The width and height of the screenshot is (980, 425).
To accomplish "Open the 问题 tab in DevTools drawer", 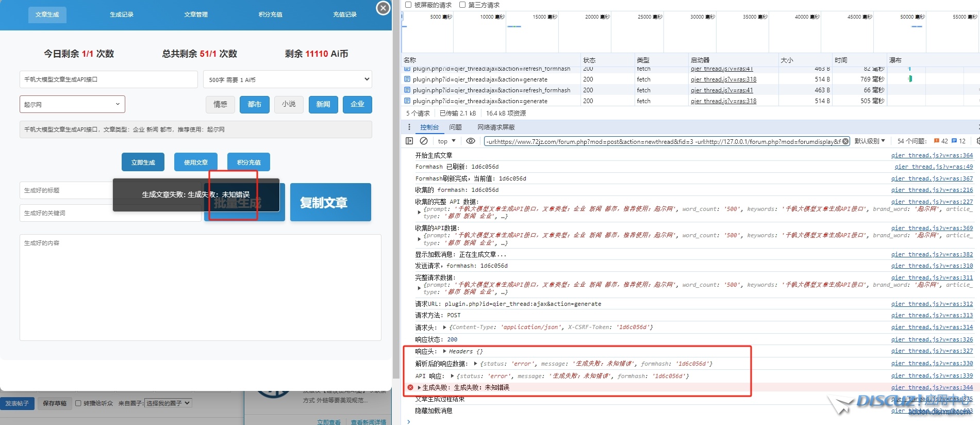I will click(455, 127).
